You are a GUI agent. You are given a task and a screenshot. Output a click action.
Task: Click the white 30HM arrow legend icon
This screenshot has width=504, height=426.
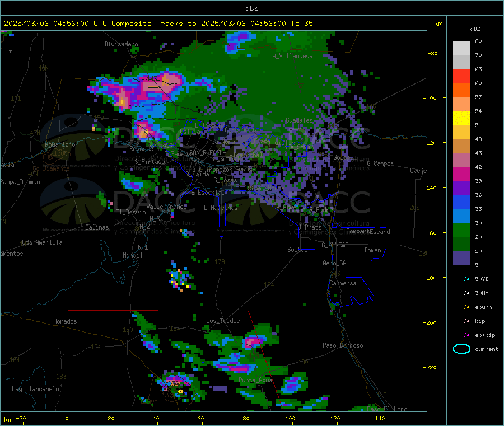tap(461, 293)
